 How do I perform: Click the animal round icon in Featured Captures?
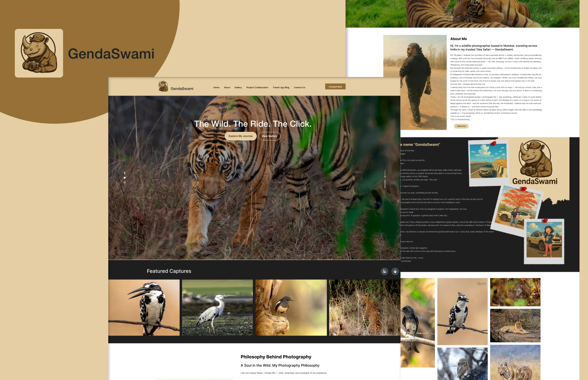point(395,271)
